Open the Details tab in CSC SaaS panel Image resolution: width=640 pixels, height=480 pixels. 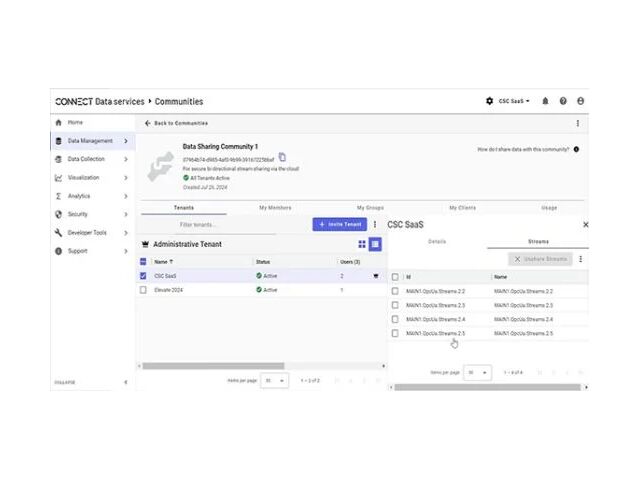[437, 241]
